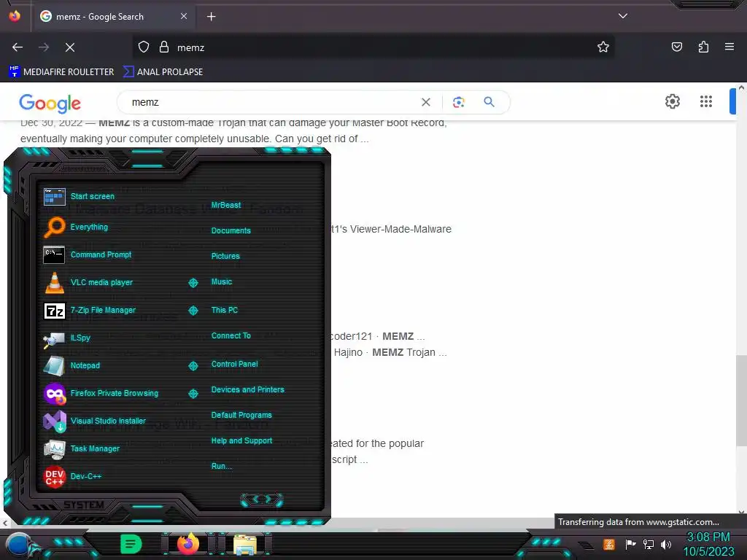Screen dimensions: 747x560
Task: Open 7-Zip File Manager
Action: point(90,311)
